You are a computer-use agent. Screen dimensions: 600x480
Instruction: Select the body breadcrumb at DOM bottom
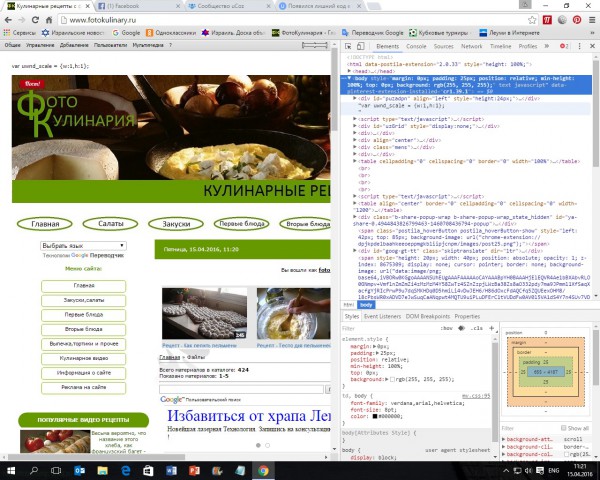[x=366, y=305]
